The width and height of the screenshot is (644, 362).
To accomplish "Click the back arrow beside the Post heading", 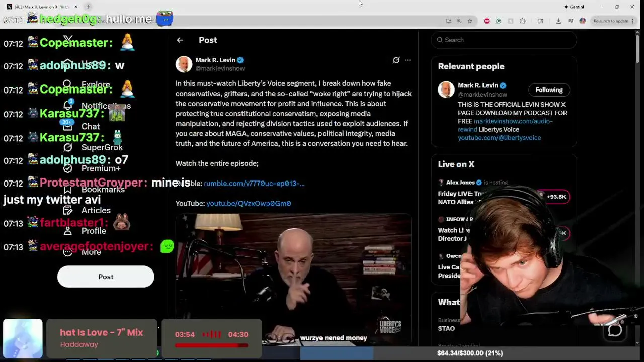I will (180, 40).
